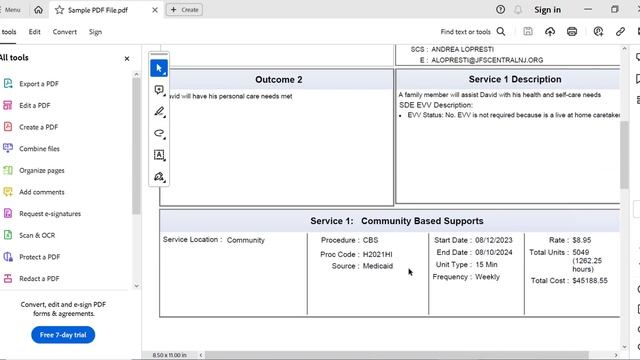Screen dimensions: 640x360
Task: Click the Protect a PDF icon
Action: click(x=8, y=257)
